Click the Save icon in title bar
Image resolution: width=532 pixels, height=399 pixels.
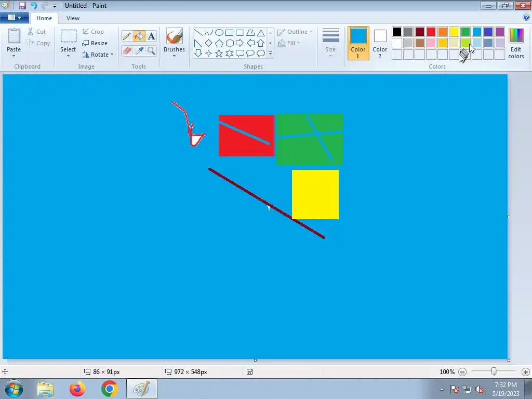(22, 5)
